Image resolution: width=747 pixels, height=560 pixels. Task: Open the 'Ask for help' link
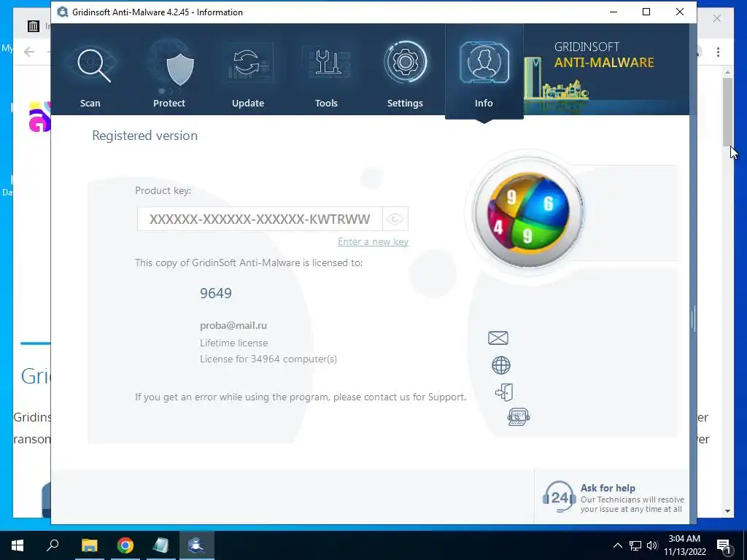point(608,488)
